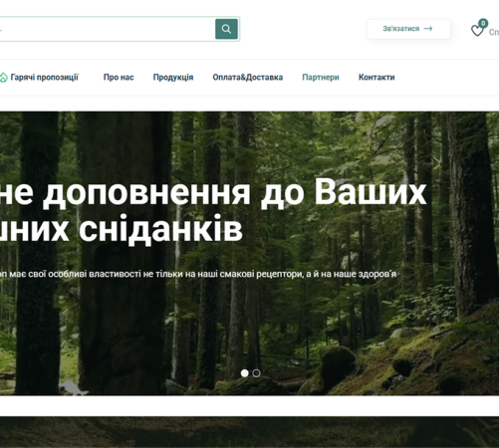
Task: Open the Продукція menu item
Action: pos(173,78)
